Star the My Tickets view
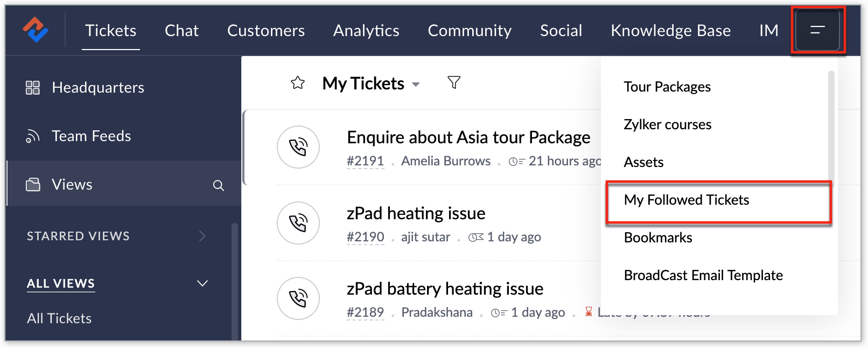The width and height of the screenshot is (868, 348). click(298, 83)
